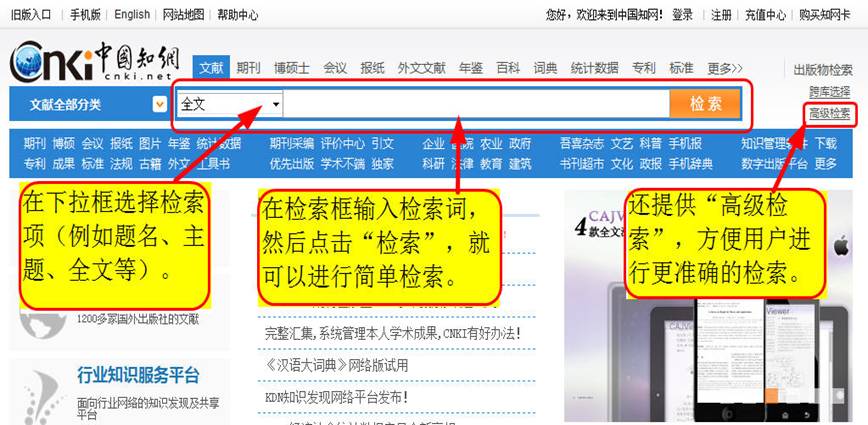The image size is (868, 425).
Task: Open 教育 link
Action: click(x=491, y=164)
